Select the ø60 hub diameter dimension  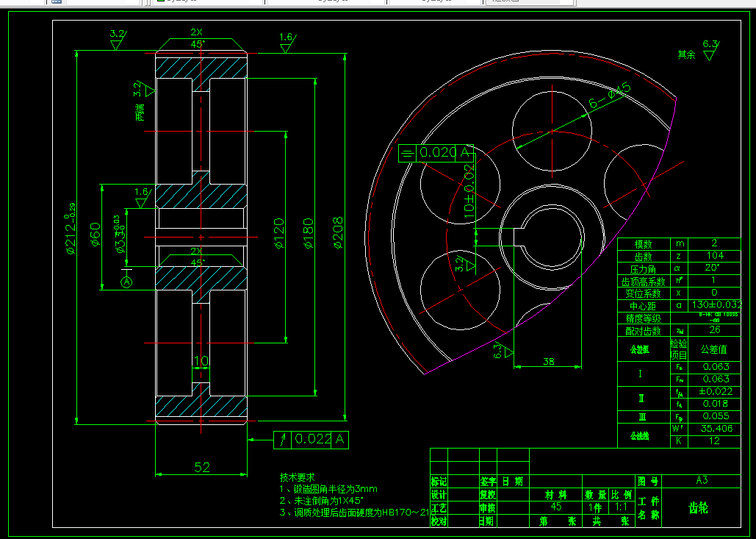click(x=95, y=234)
